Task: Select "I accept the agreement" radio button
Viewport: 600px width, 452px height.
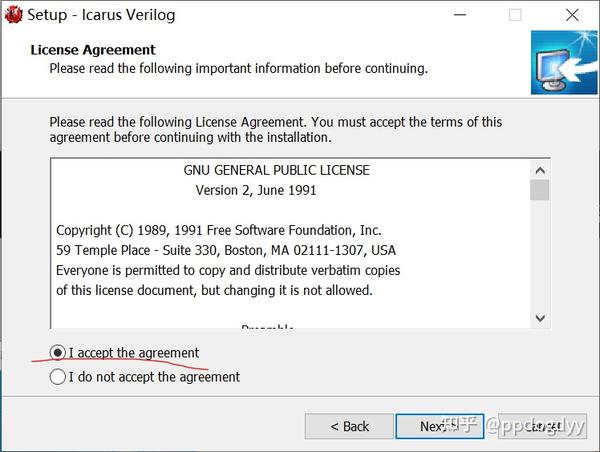Action: (x=58, y=353)
